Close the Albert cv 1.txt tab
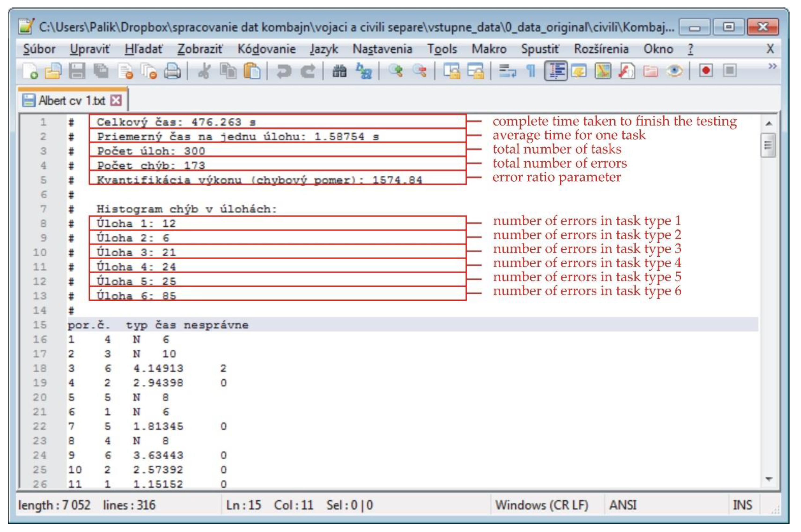Viewport: 801px width, 532px height. pos(116,100)
